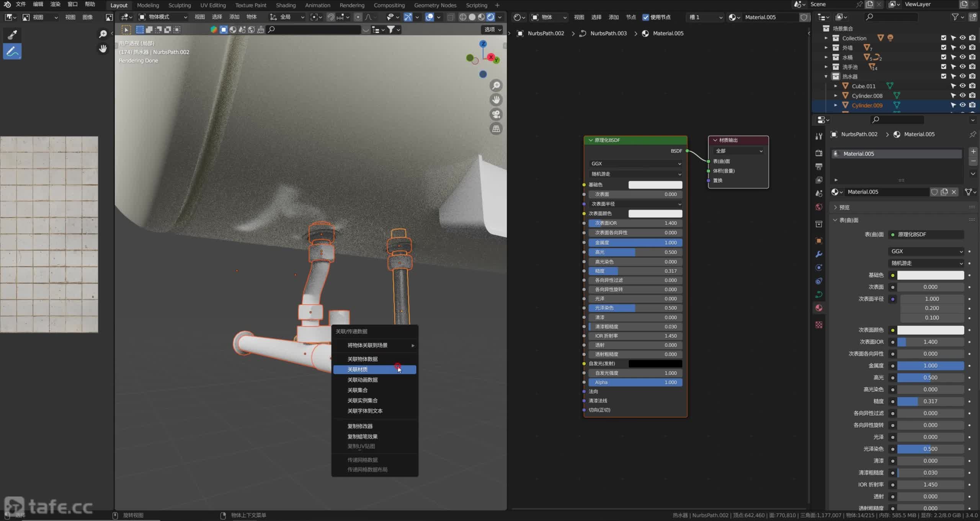Toggle overlays display in viewport header
980x521 pixels.
[430, 17]
